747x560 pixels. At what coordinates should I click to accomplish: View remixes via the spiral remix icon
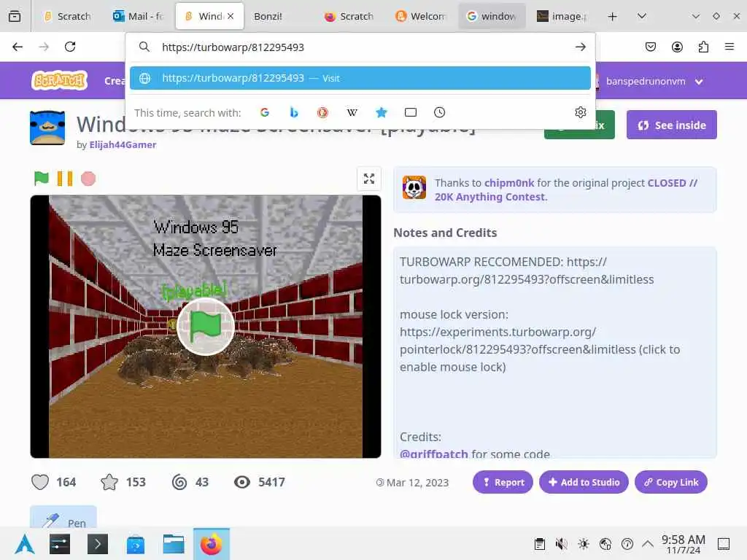pos(179,482)
